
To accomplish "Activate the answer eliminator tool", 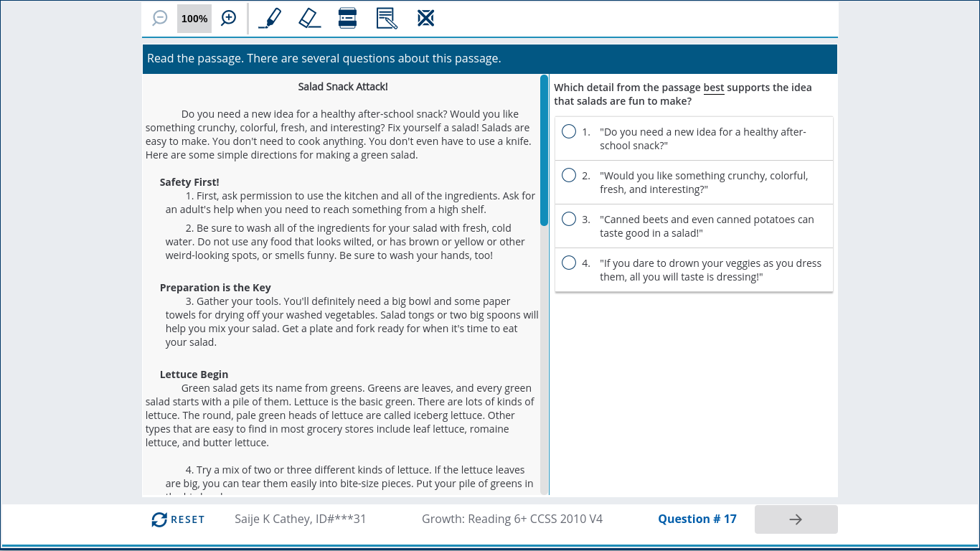I will coord(426,18).
